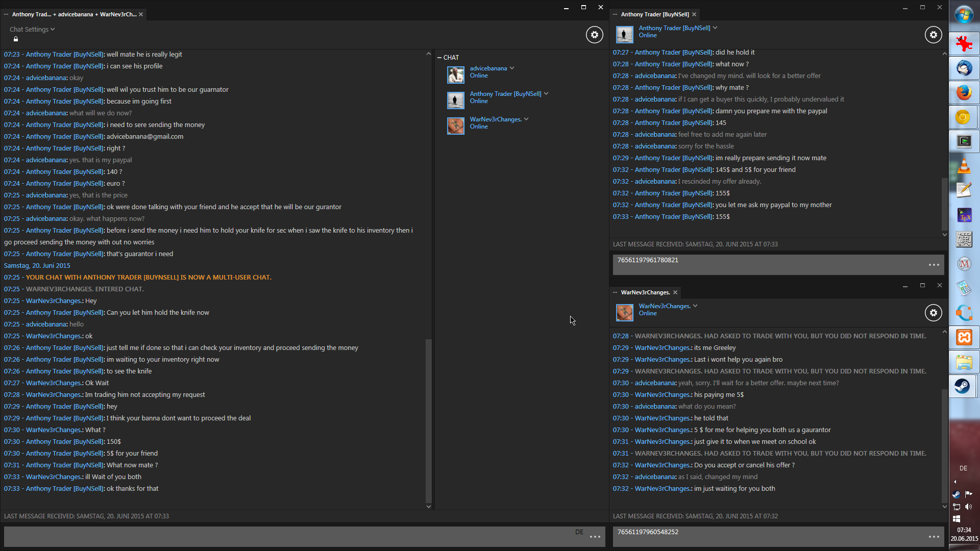
Task: Click gear icon in WarNev3rChanges chat
Action: (933, 313)
